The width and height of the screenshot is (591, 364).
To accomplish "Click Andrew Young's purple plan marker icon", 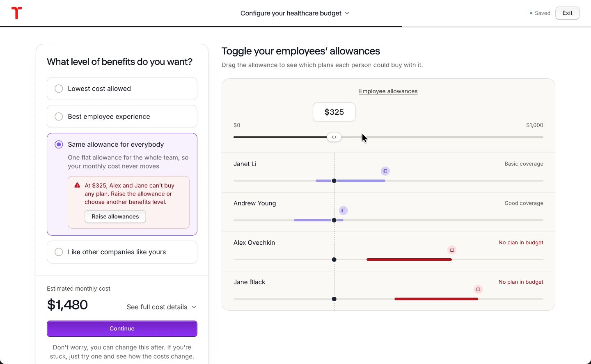I will click(344, 210).
